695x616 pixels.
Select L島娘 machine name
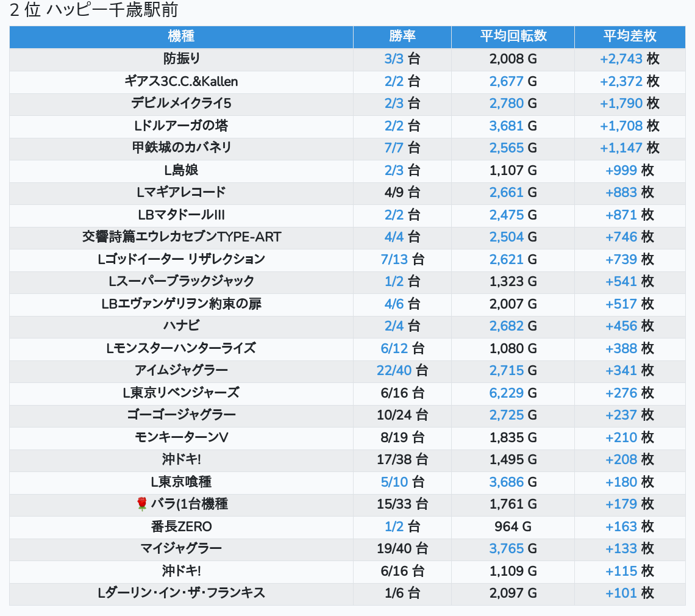click(x=181, y=170)
